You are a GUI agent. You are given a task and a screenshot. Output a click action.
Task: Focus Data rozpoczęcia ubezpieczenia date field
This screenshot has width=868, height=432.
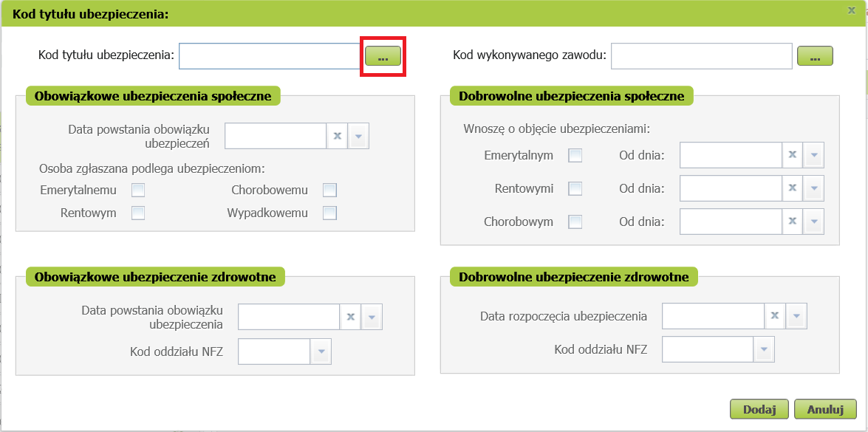click(714, 316)
